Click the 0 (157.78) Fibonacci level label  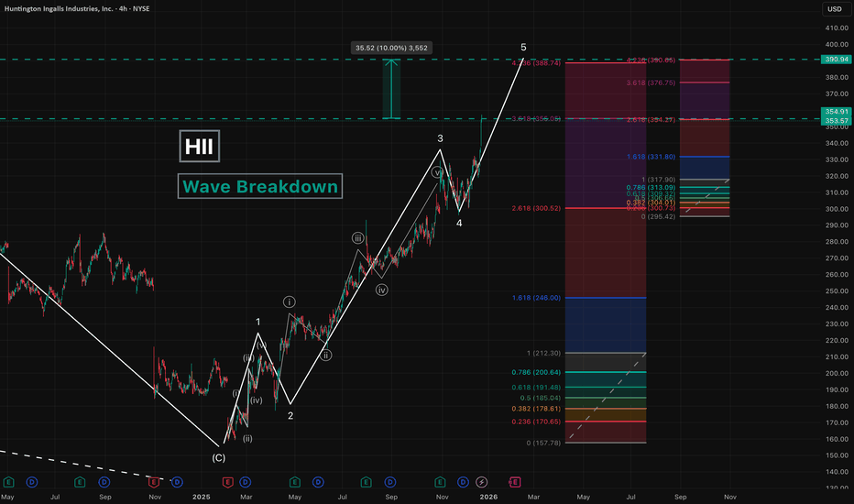pyautogui.click(x=543, y=443)
